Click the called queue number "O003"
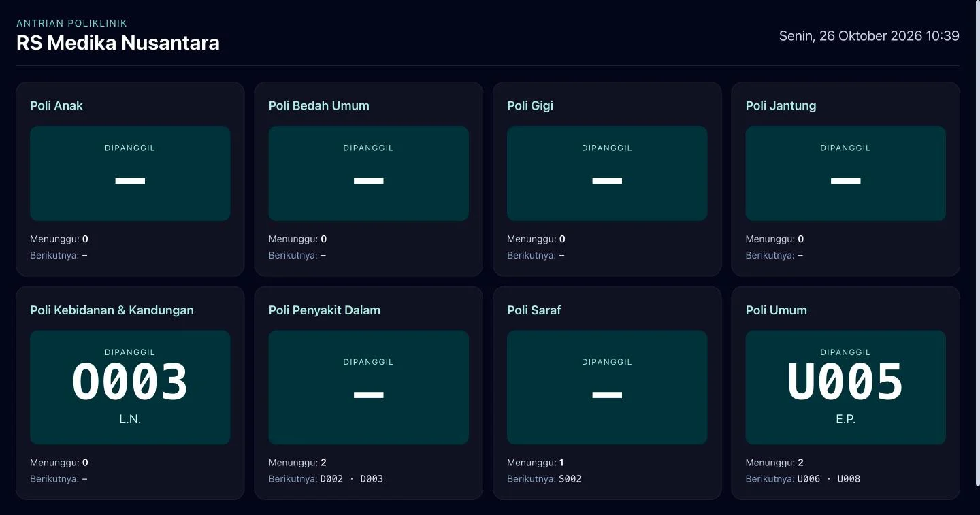 (x=130, y=382)
